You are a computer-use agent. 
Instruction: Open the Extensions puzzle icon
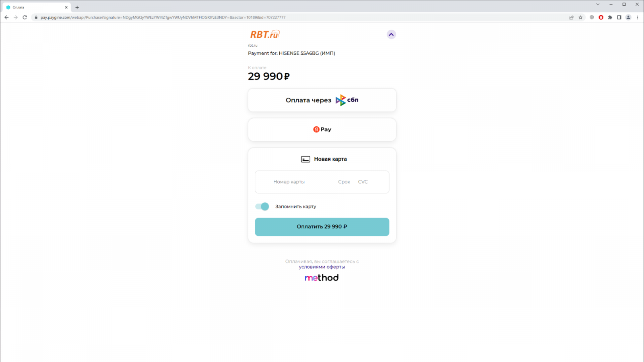(610, 17)
